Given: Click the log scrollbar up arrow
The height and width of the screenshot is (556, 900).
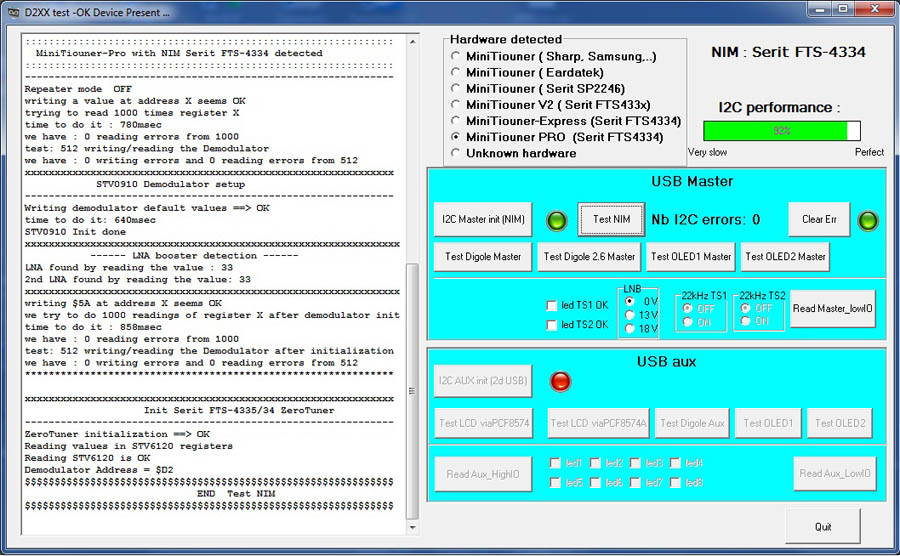Looking at the screenshot, I should (x=412, y=42).
